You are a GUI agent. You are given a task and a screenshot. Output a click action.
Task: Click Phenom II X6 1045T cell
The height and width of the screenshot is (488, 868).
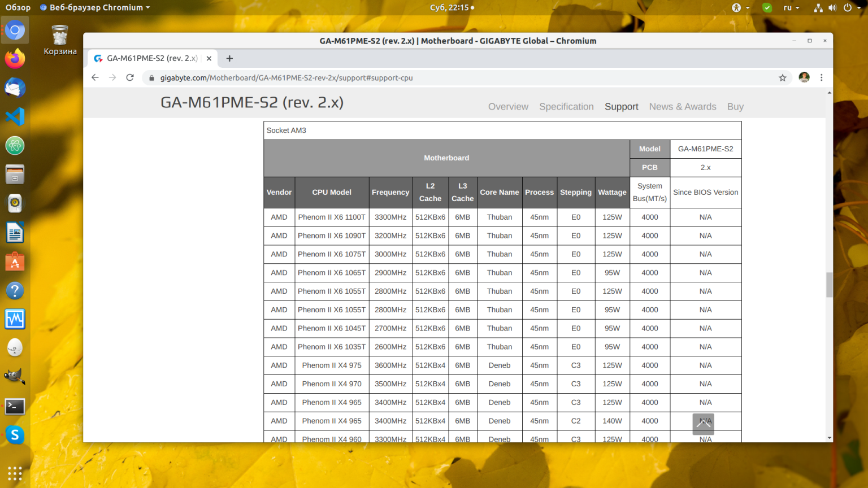(x=332, y=329)
